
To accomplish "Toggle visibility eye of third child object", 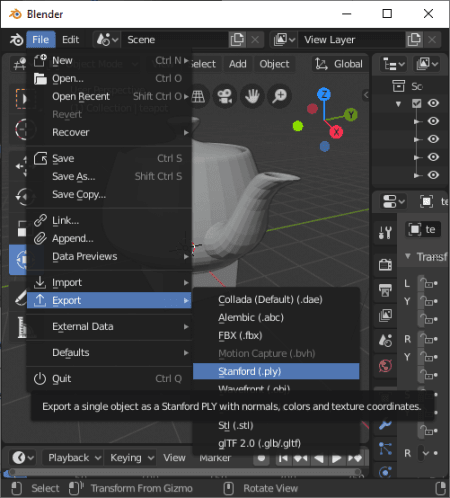I will [433, 157].
